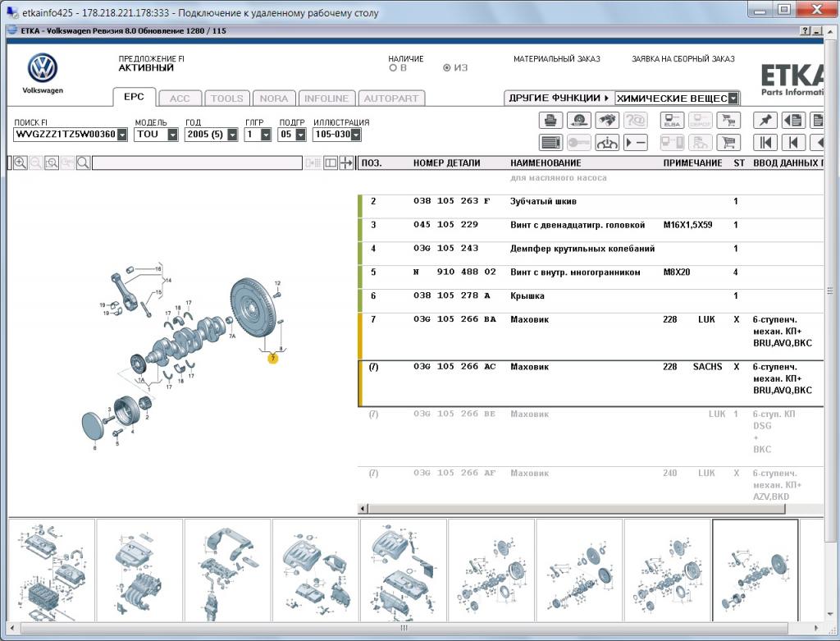Click the info gauge icon

pyautogui.click(x=606, y=143)
